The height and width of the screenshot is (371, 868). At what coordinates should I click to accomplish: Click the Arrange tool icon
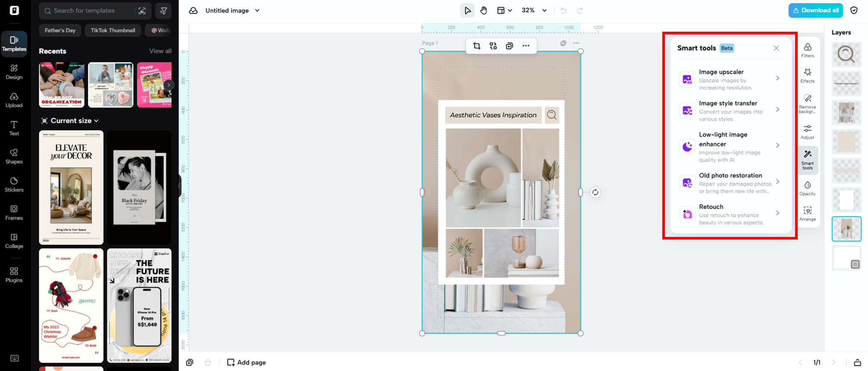click(x=807, y=213)
